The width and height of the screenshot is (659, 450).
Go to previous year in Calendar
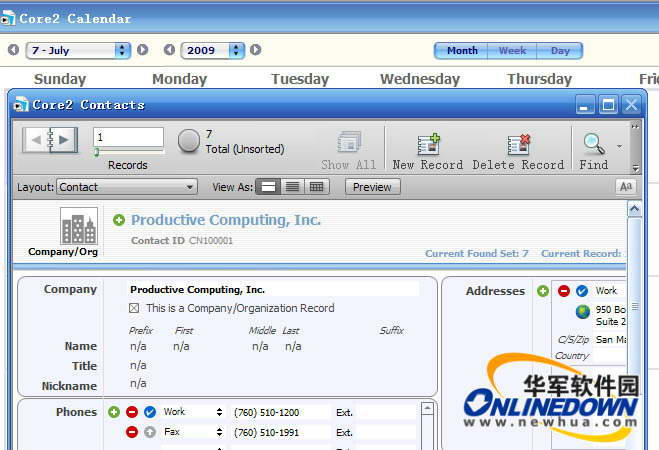(169, 50)
